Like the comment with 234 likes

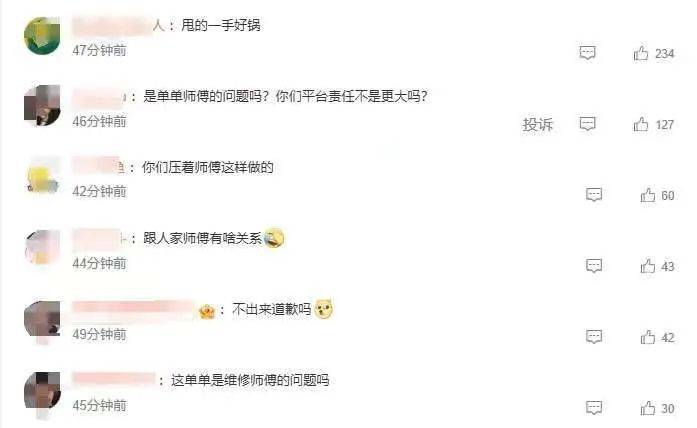(x=641, y=53)
